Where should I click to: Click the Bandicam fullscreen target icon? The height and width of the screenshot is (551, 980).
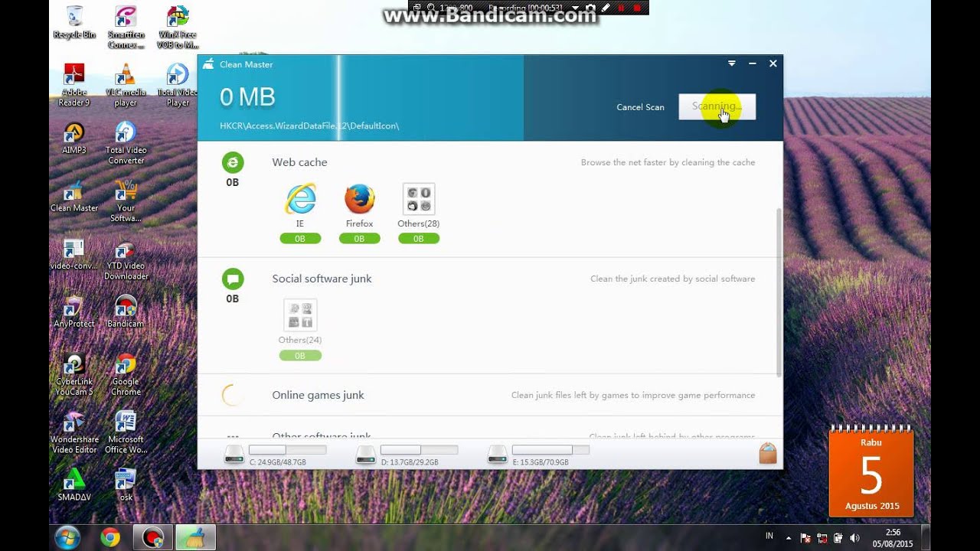point(416,8)
